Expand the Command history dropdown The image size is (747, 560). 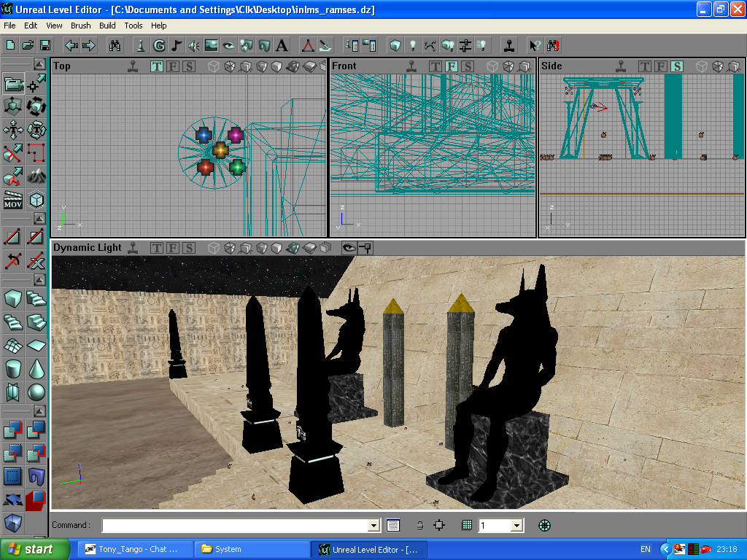[x=374, y=526]
